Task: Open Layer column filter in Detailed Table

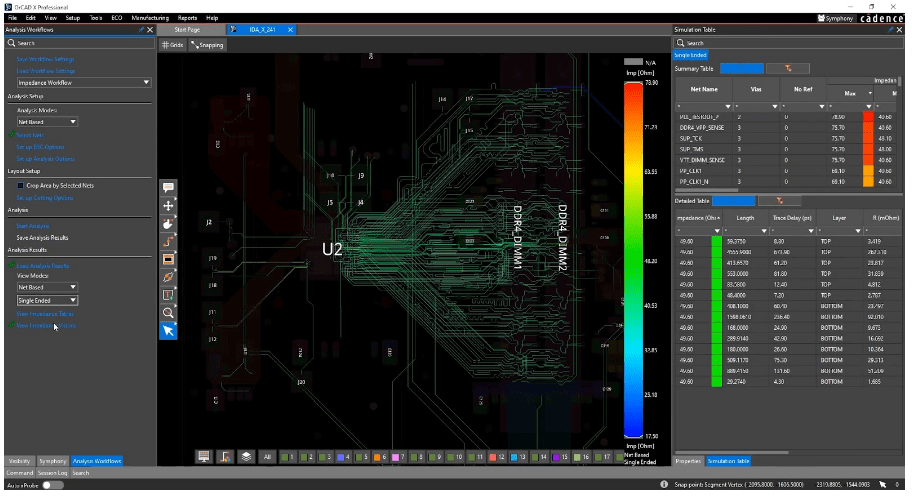Action: (858, 231)
